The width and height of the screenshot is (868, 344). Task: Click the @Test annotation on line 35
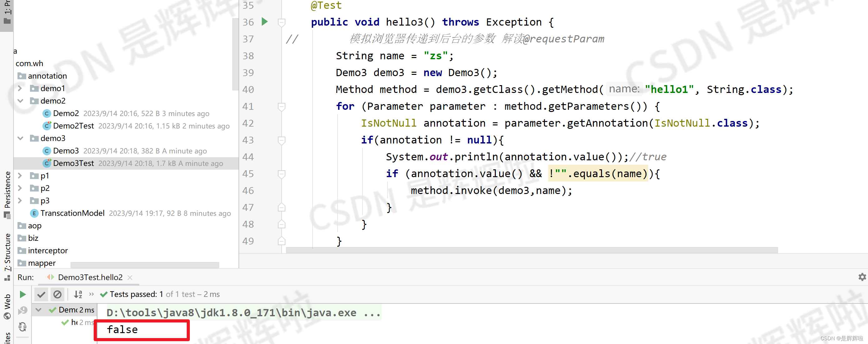coord(326,5)
